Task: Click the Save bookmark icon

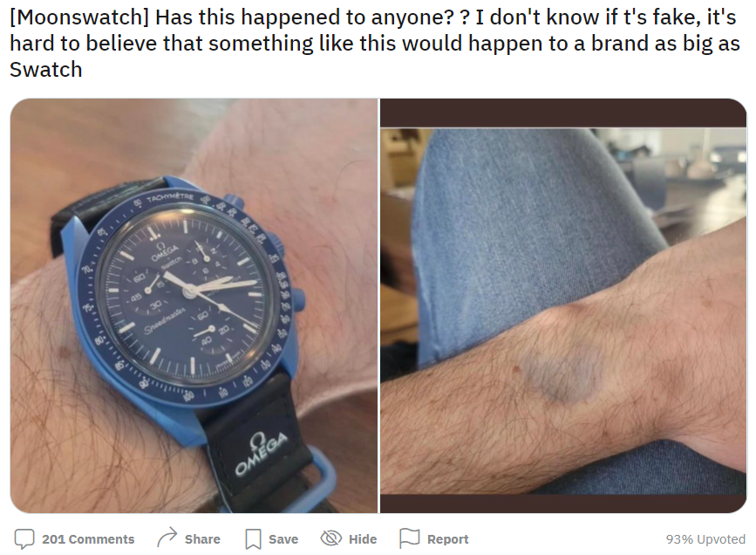Action: pos(253,539)
